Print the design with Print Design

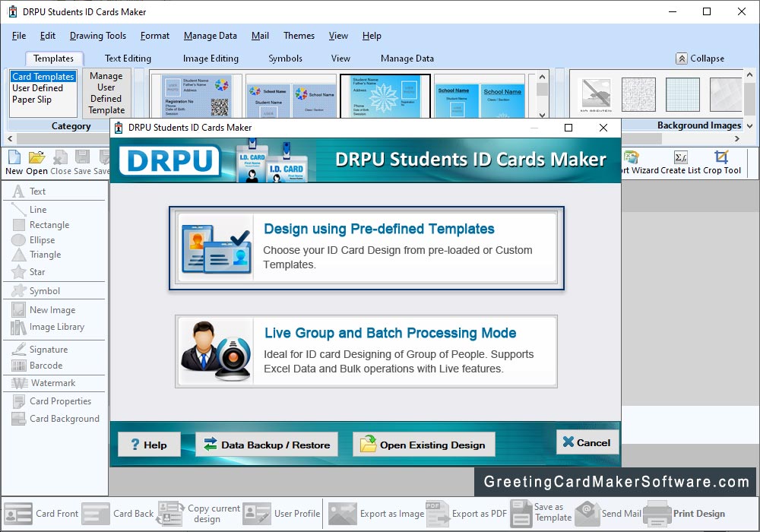pyautogui.click(x=685, y=514)
